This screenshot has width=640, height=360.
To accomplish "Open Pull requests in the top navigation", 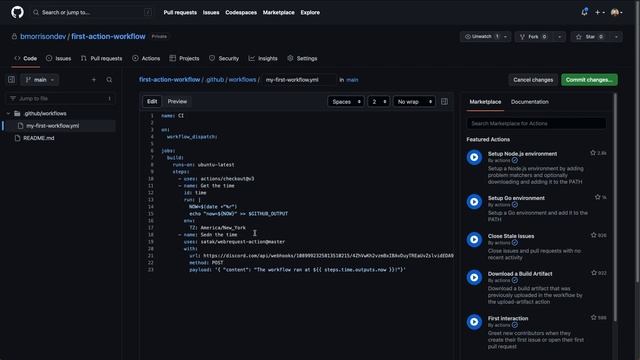I will point(180,13).
